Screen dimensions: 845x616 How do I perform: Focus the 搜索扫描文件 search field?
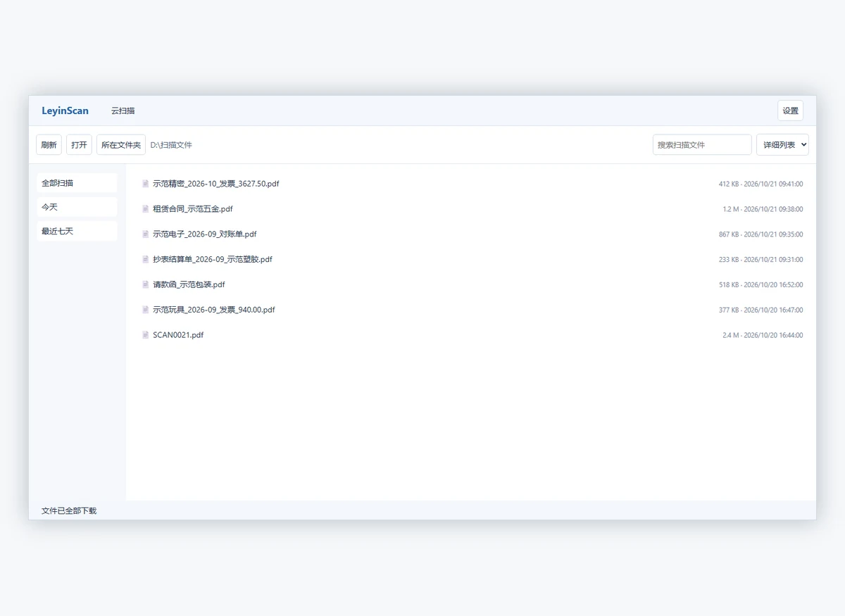(x=702, y=145)
